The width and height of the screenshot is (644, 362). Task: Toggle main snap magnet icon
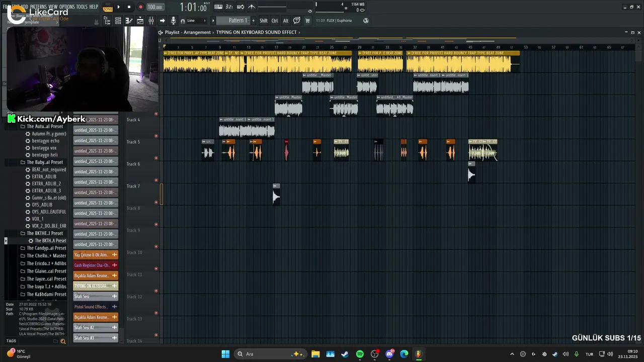pyautogui.click(x=183, y=21)
